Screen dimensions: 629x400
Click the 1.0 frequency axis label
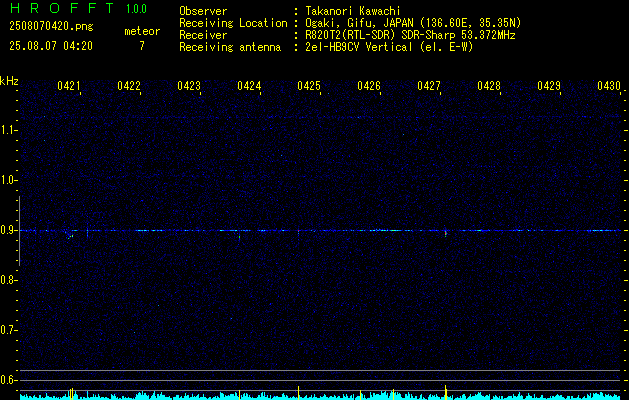(x=8, y=180)
